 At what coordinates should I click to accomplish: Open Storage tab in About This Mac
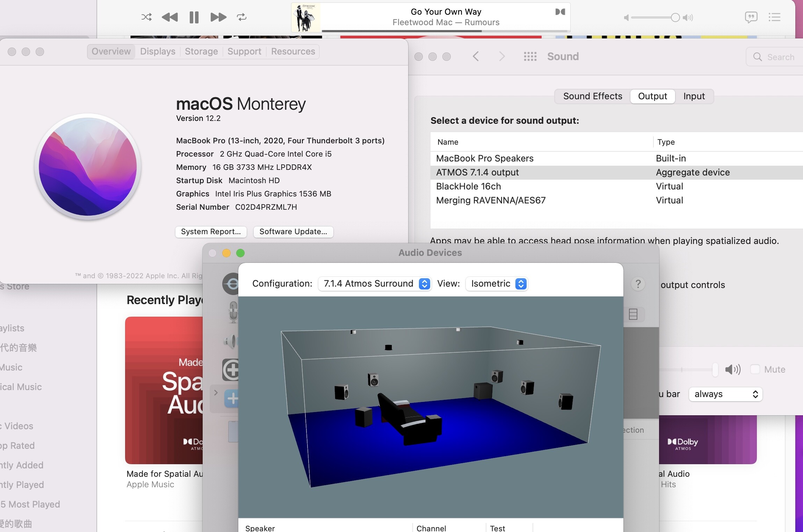coord(201,51)
